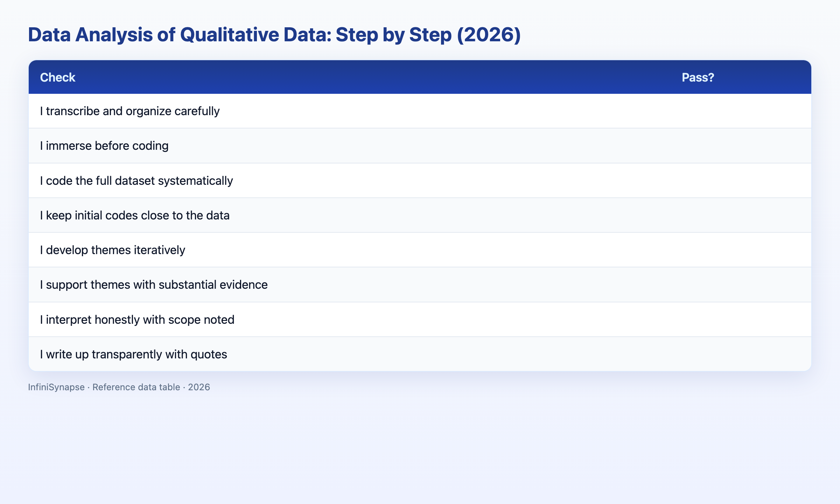Click the page title 'Data Analysis of Qualitative Data'
Viewport: 840px width, 504px height.
coord(179,34)
